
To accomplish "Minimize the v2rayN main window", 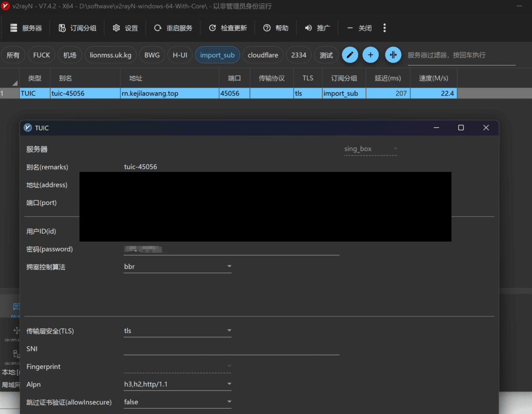I will click(519, 6).
